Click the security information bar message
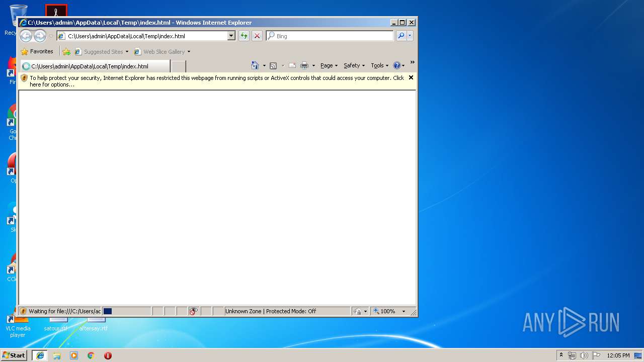Viewport: 644px width, 362px height. pos(217,81)
